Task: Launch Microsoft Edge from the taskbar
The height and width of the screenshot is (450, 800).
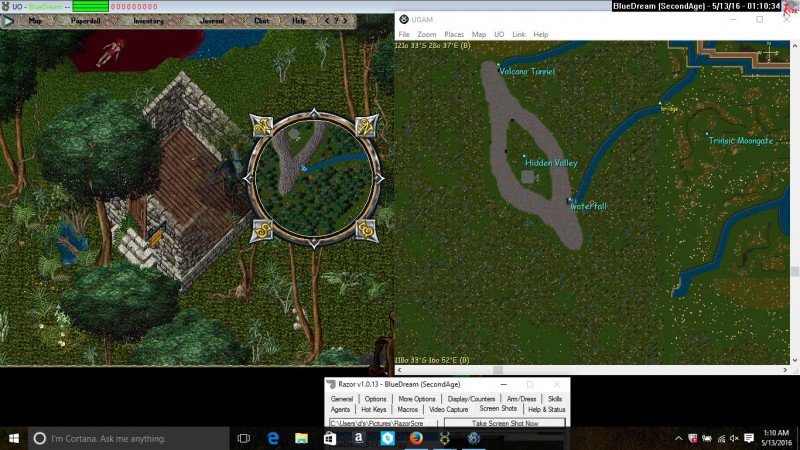Action: tap(272, 438)
